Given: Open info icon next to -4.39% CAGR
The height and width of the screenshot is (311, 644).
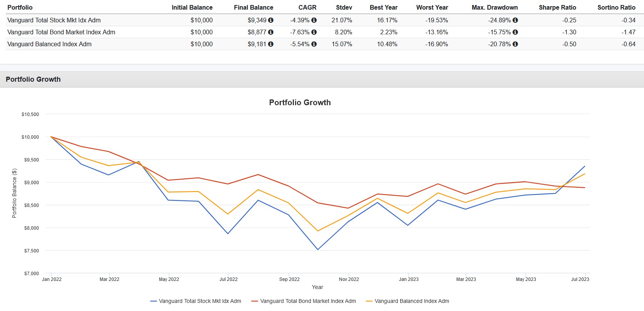Looking at the screenshot, I should tap(314, 20).
